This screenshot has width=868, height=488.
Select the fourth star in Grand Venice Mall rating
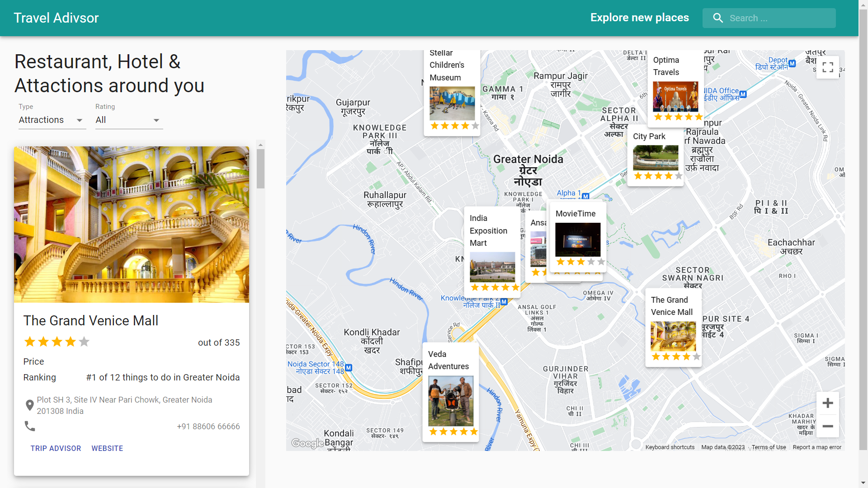tap(71, 342)
